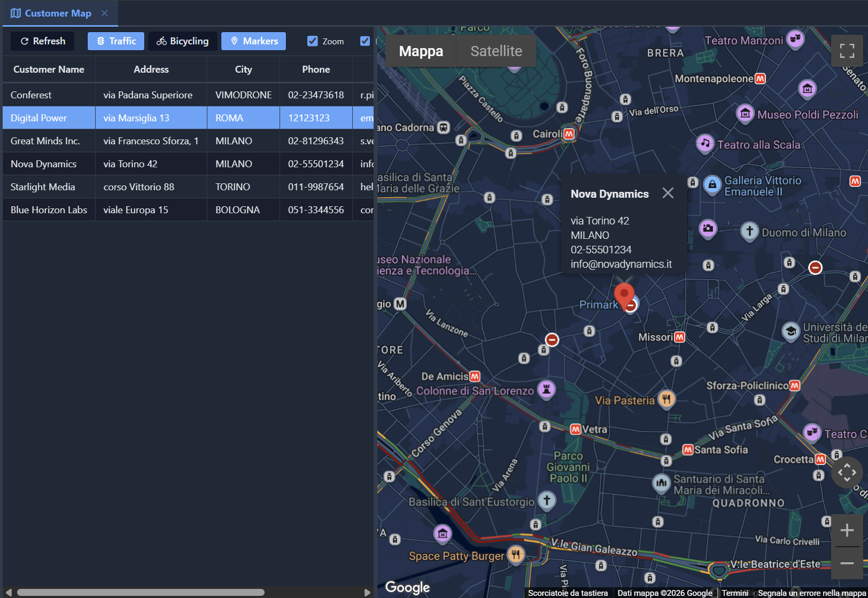
Task: Open the Termini link
Action: tap(735, 593)
